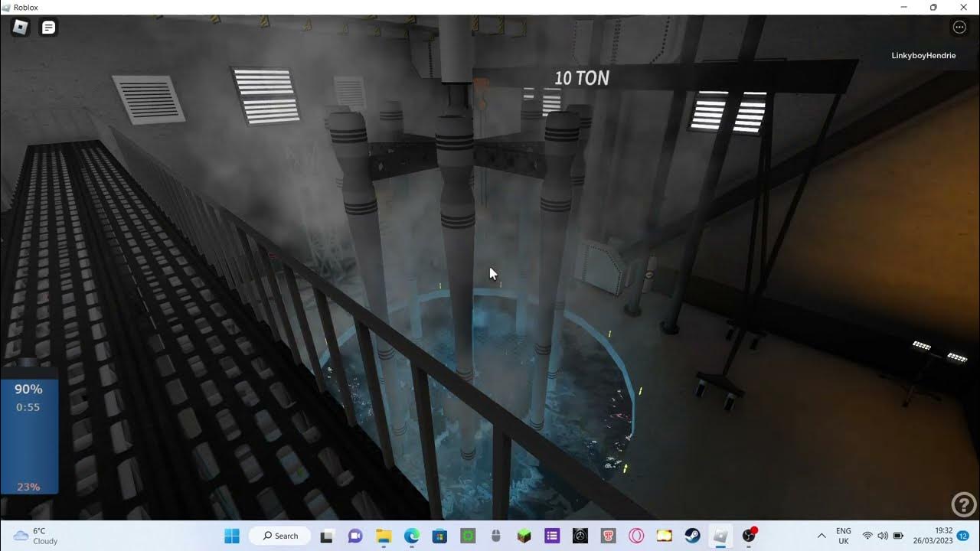Open the Chat app on the taskbar
The width and height of the screenshot is (980, 551).
click(355, 536)
